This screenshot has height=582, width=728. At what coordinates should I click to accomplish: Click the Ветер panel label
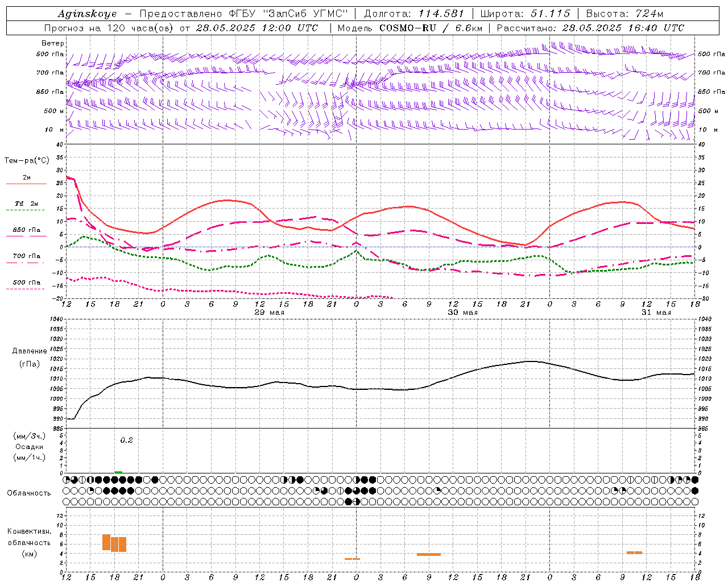[53, 43]
